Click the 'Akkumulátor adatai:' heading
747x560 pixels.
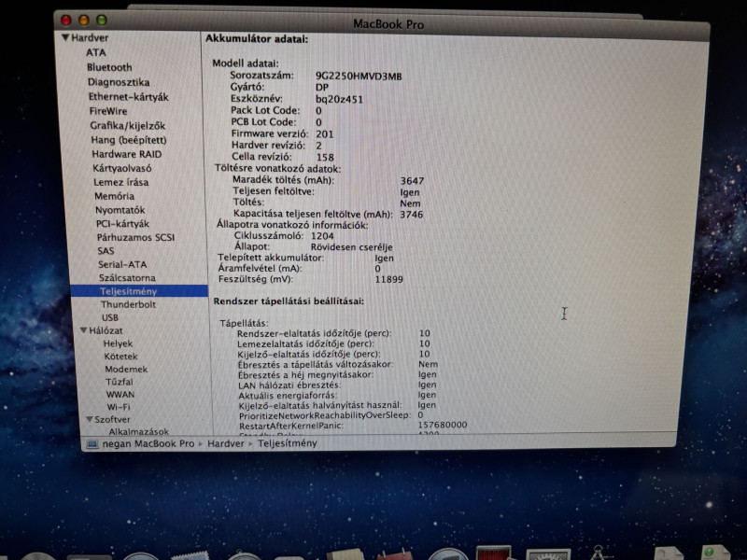coord(257,39)
